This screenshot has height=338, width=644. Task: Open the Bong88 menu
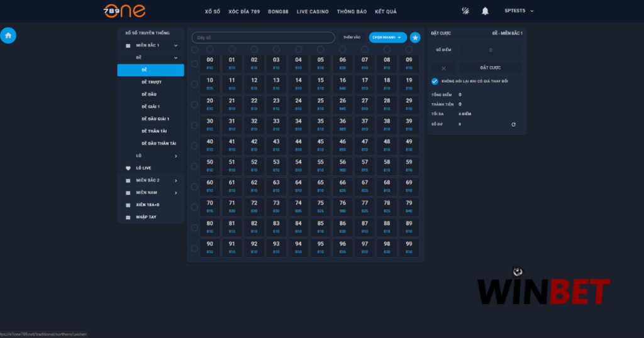coord(278,11)
